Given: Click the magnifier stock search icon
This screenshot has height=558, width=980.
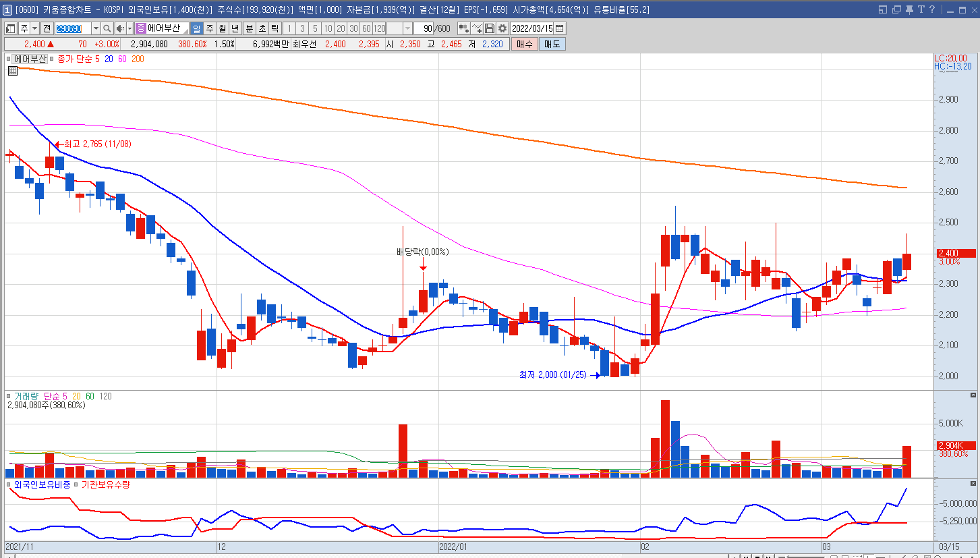Looking at the screenshot, I should pos(107,28).
